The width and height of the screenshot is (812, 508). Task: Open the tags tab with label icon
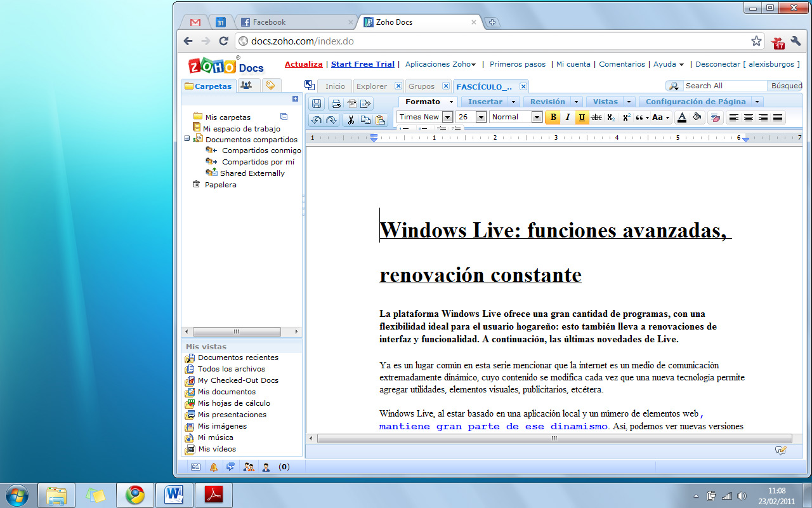(x=270, y=85)
